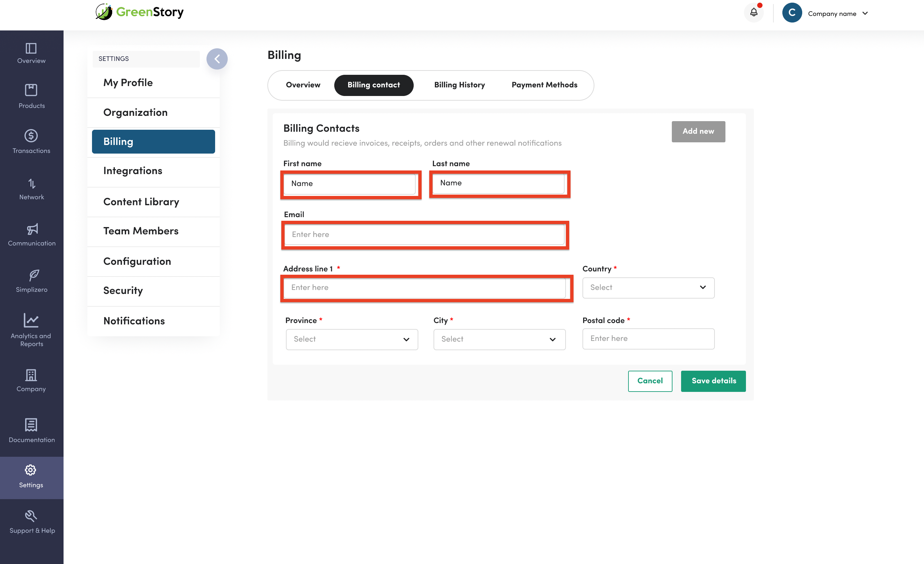924x564 pixels.
Task: Open Analytics and Reports chart icon
Action: pyautogui.click(x=31, y=320)
